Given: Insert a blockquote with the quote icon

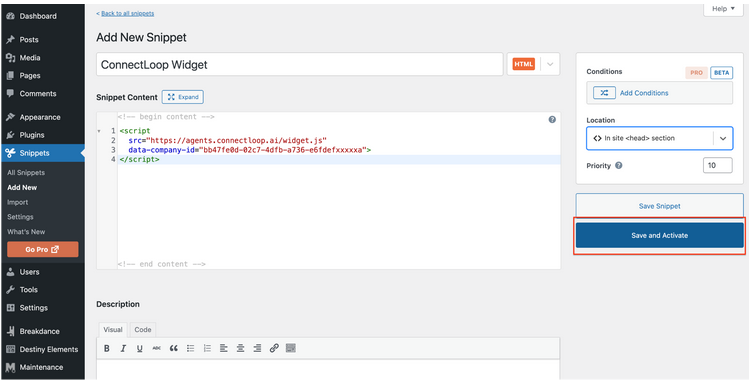Looking at the screenshot, I should pyautogui.click(x=173, y=349).
